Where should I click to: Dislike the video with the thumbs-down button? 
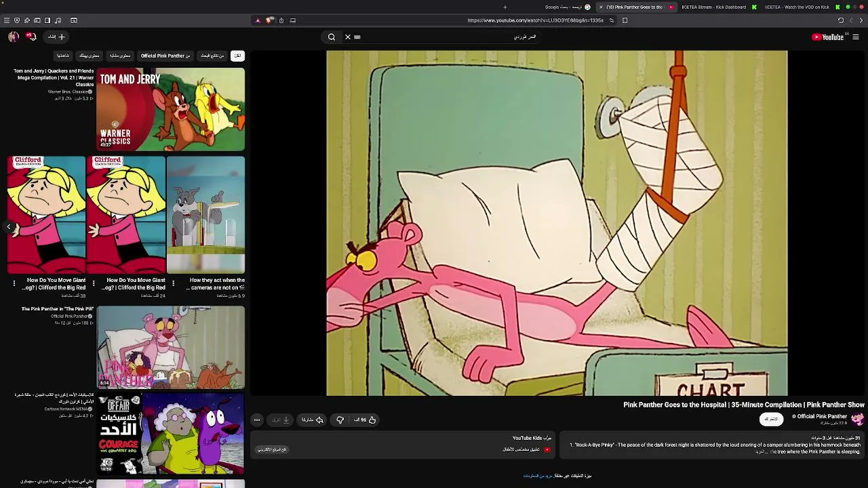[340, 420]
